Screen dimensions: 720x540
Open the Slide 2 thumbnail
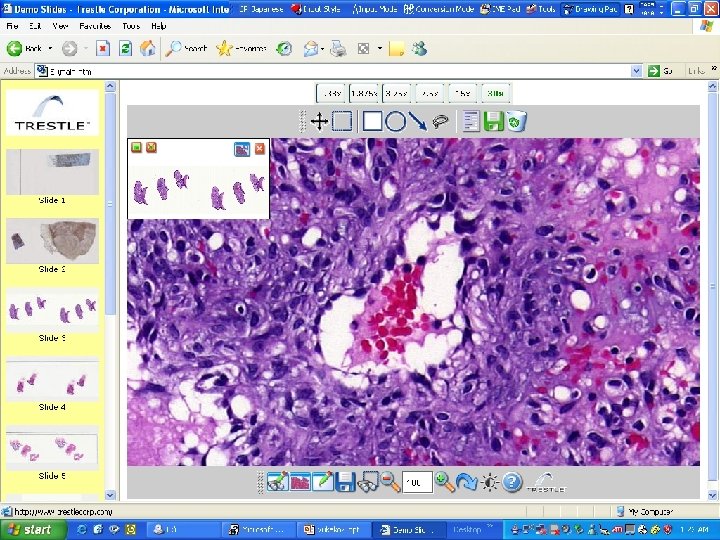pos(52,241)
